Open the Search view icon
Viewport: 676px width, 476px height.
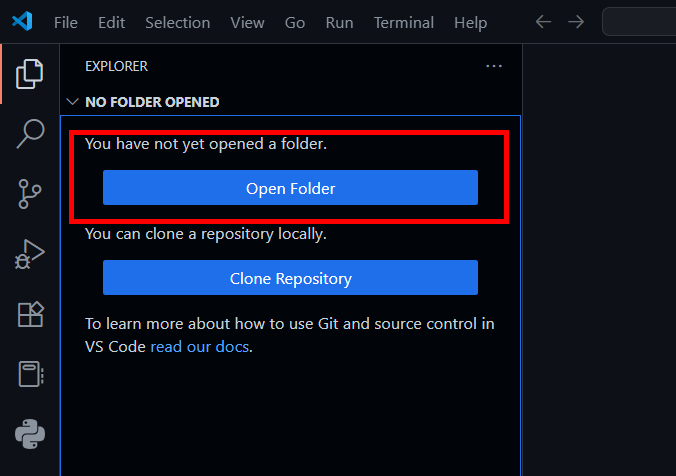point(30,134)
